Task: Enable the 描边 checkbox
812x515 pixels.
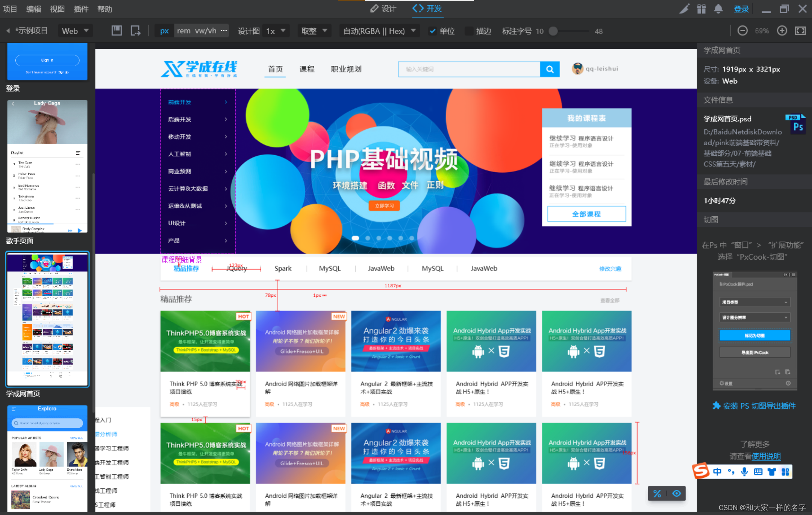Action: click(469, 31)
